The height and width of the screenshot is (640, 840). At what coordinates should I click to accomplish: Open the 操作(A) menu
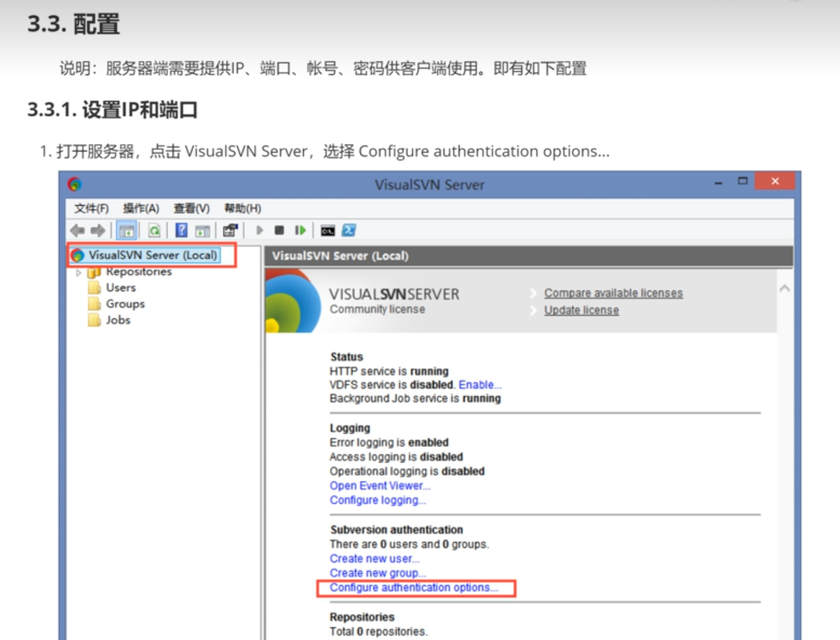141,208
